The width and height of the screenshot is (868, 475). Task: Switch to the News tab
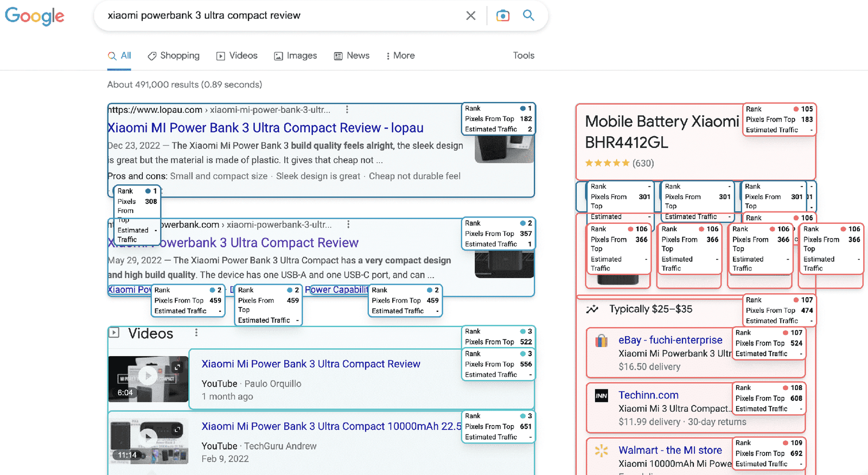point(352,56)
